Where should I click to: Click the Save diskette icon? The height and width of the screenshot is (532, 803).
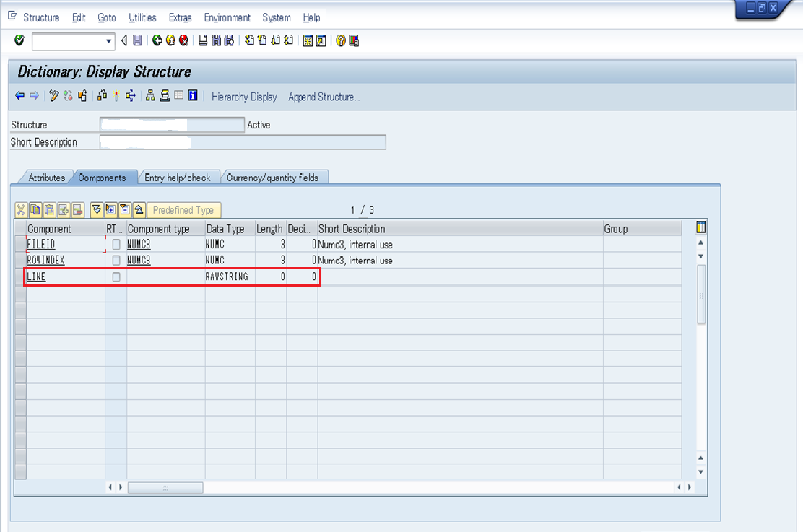(137, 40)
